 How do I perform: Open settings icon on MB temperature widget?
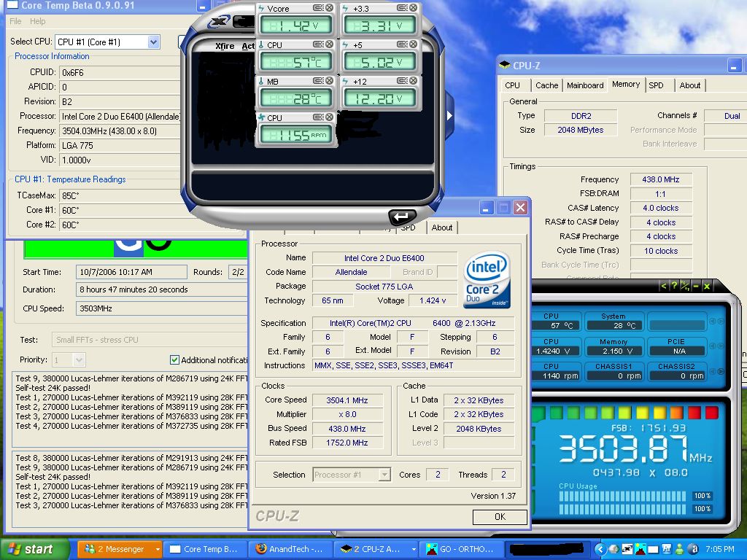[318, 81]
